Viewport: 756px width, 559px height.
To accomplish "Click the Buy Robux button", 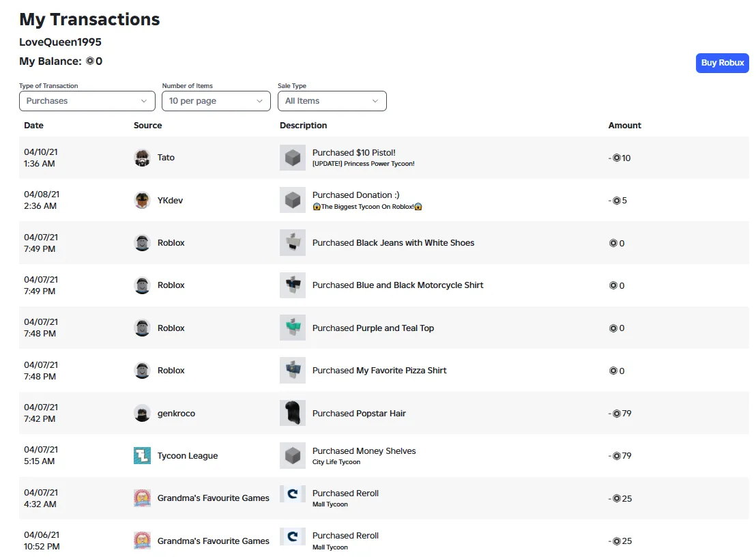I will coord(723,63).
